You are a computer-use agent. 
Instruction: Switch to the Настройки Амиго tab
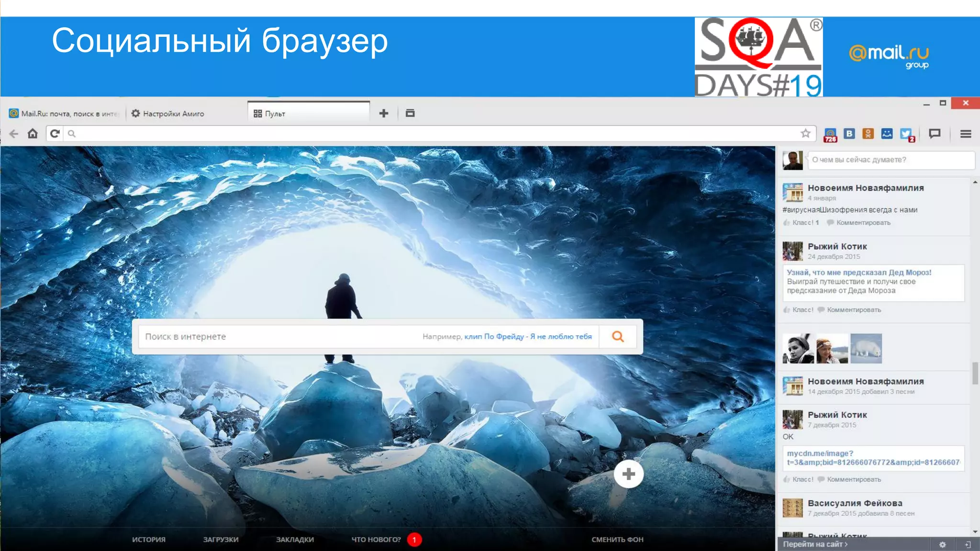pos(173,114)
